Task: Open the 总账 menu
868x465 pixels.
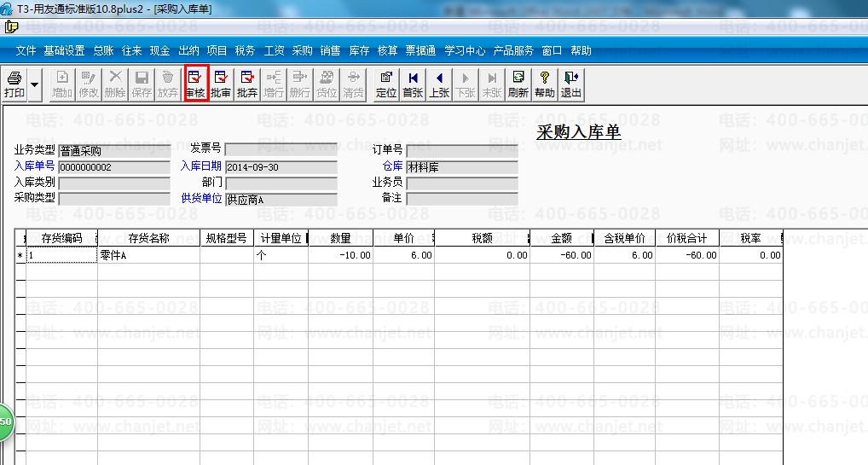Action: (x=103, y=51)
